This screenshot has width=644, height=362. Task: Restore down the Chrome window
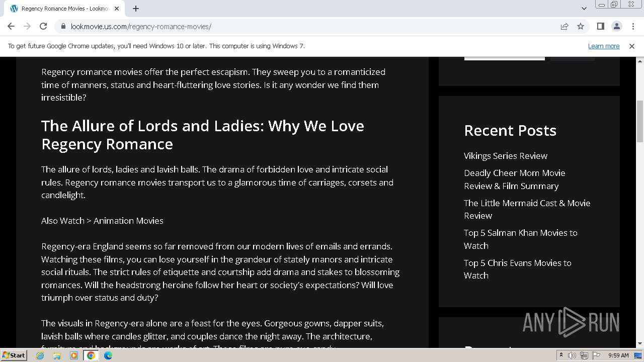(x=614, y=5)
